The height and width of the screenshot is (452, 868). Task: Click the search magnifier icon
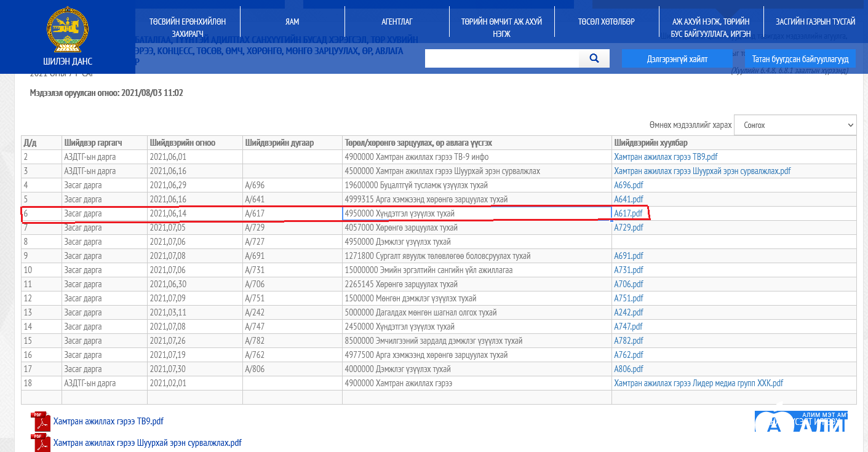click(594, 58)
